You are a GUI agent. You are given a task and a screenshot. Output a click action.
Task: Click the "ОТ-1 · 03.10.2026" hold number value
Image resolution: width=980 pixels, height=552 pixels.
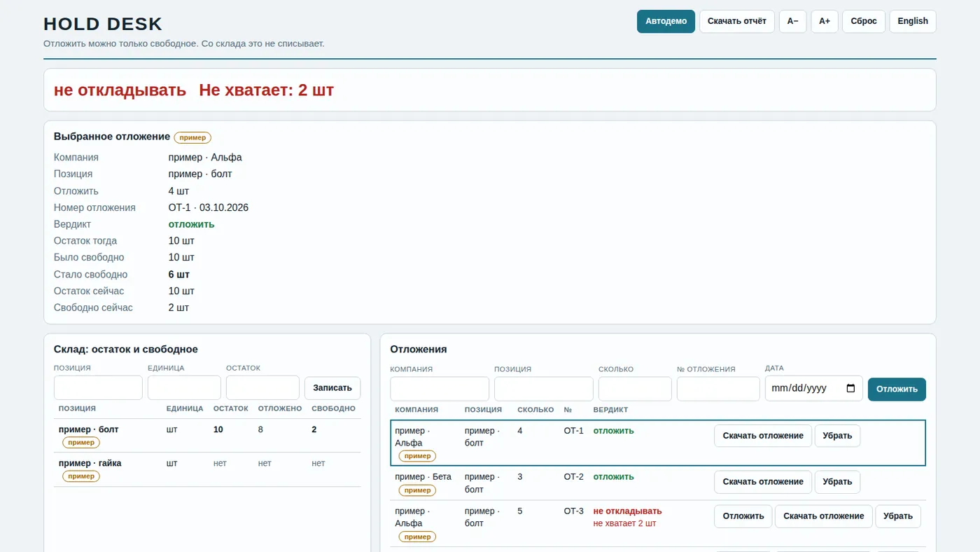click(209, 207)
